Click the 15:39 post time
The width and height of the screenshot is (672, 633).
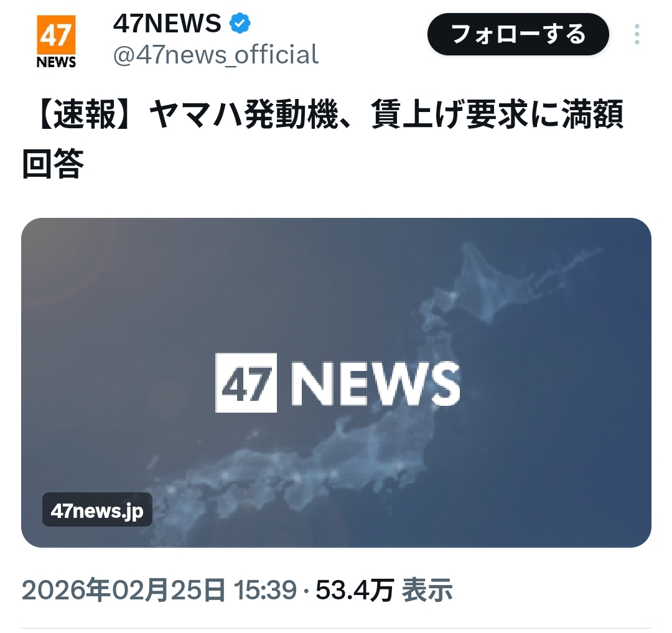(265, 590)
